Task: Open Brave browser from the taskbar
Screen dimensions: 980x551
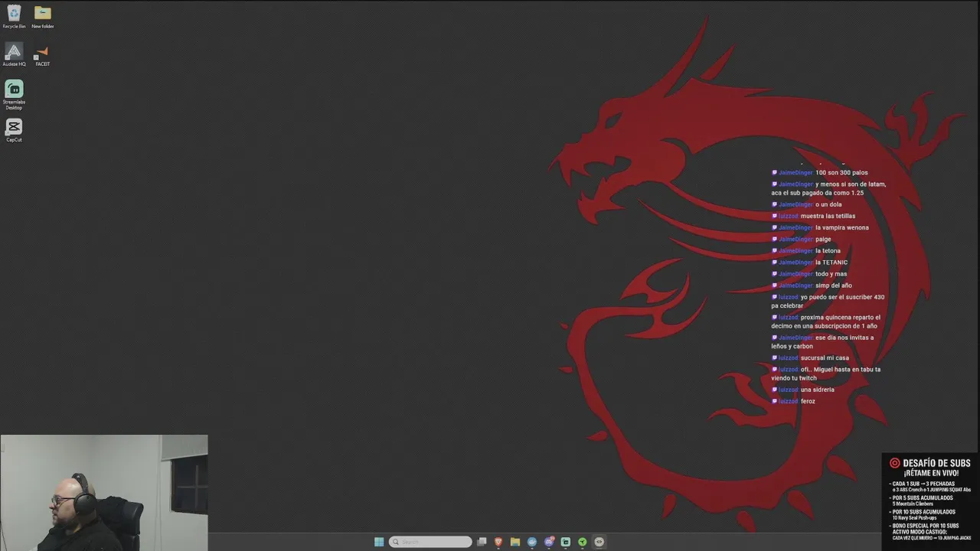Action: point(498,542)
